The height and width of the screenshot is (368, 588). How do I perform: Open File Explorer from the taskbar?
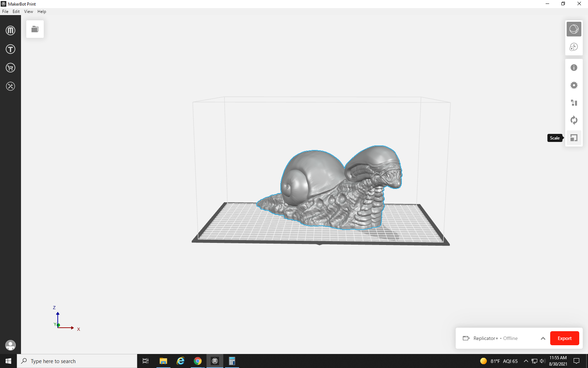163,361
